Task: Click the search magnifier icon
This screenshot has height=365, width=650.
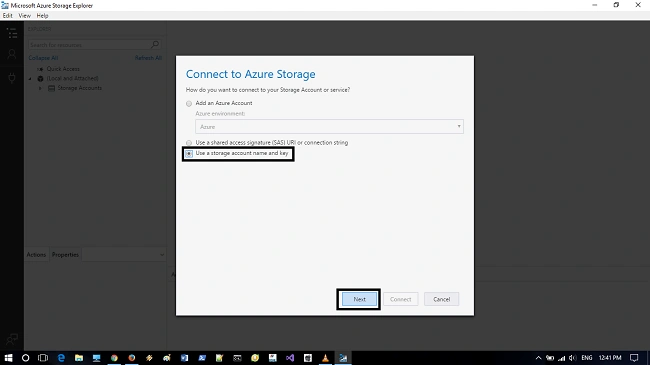Action: (x=155, y=44)
